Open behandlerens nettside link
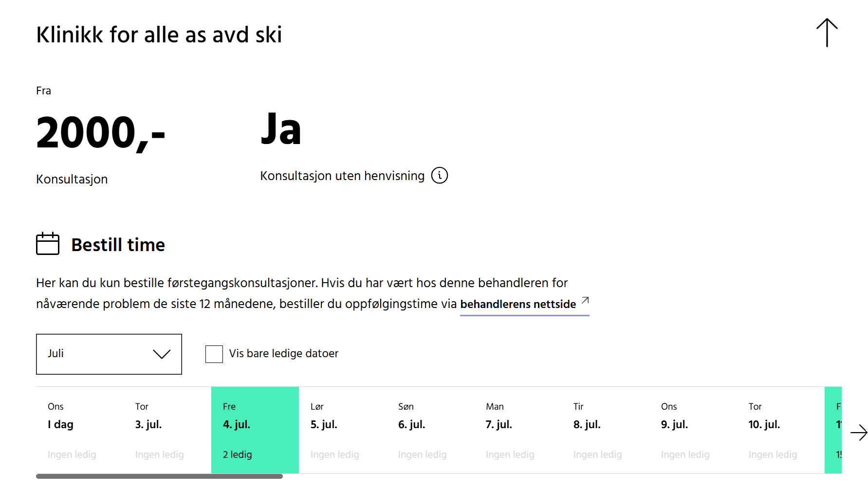Image resolution: width=868 pixels, height=489 pixels. click(517, 305)
